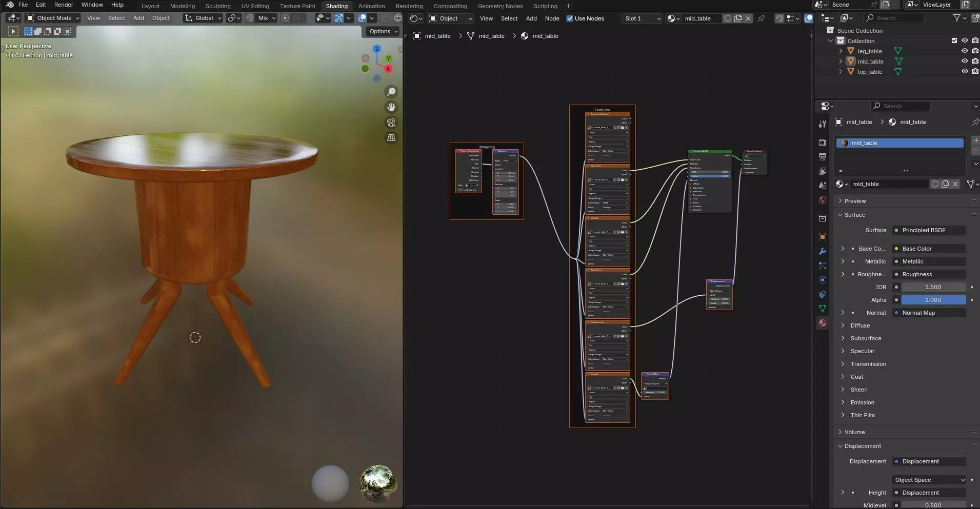Screen dimensions: 980x509
Task: Add a new material slot with plus
Action: pyautogui.click(x=975, y=140)
